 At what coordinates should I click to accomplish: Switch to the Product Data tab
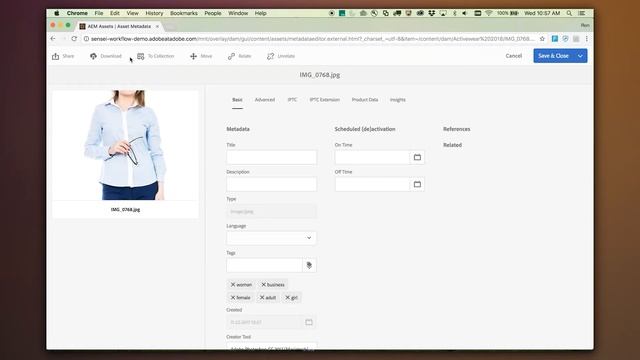(x=365, y=100)
